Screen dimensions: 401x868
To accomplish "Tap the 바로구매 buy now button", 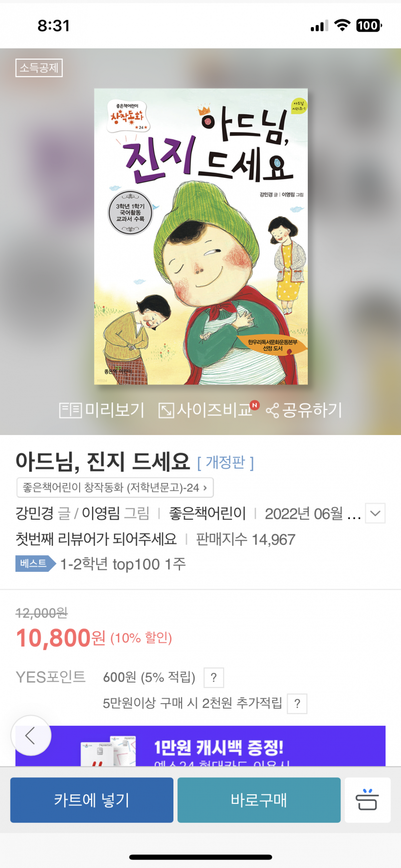I will pos(259,800).
